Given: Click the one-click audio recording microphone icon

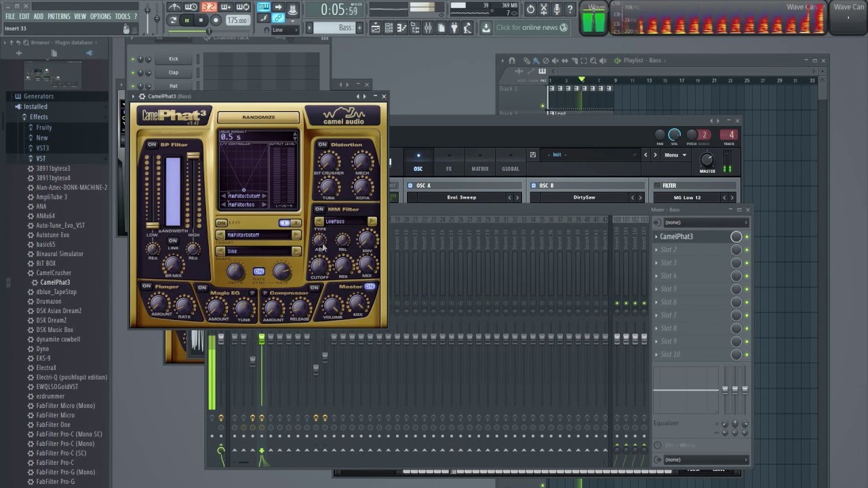Looking at the screenshot, I should point(557,9).
